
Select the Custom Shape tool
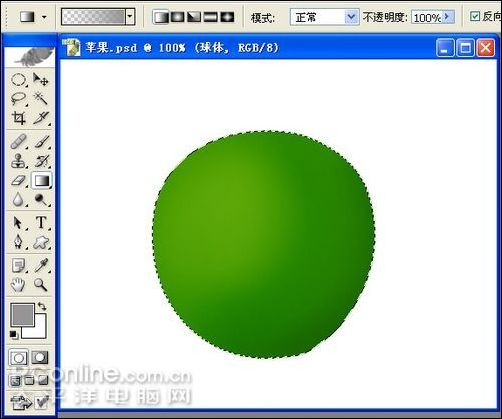(41, 242)
